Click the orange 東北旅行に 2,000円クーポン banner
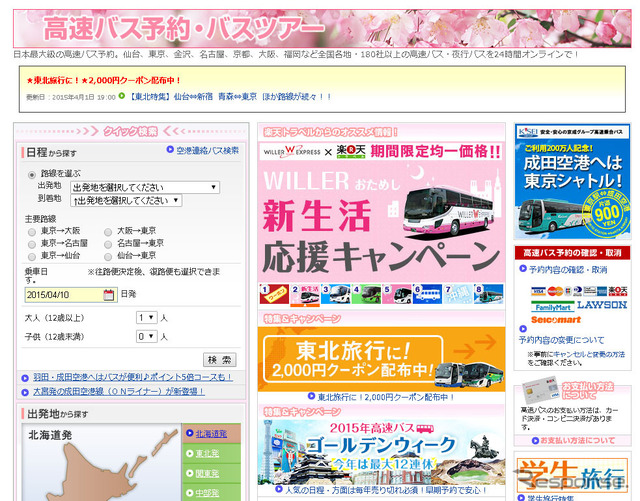The width and height of the screenshot is (640, 501). (x=381, y=359)
